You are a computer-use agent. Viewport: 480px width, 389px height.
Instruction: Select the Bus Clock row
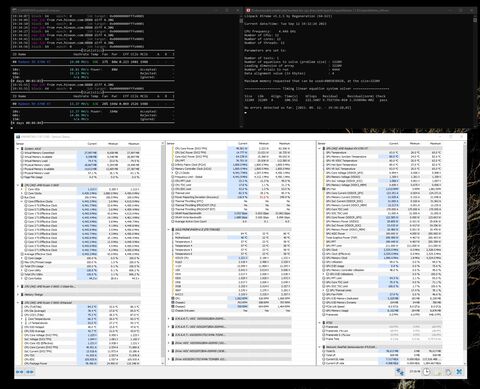pos(80,197)
